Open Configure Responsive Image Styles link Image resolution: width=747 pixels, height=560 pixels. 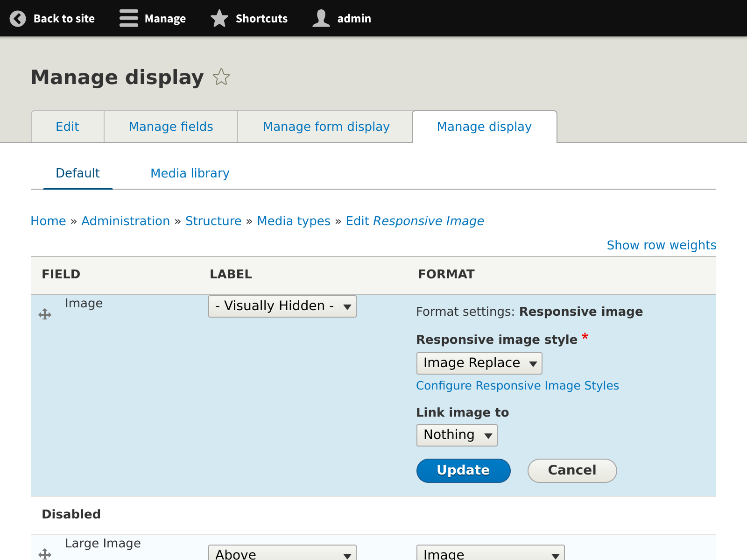coord(517,385)
